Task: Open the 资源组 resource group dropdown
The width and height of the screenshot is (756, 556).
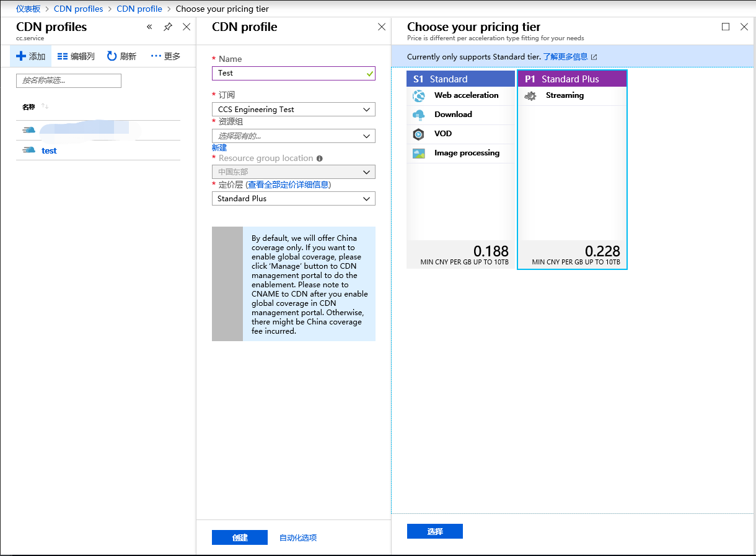Action: (294, 136)
